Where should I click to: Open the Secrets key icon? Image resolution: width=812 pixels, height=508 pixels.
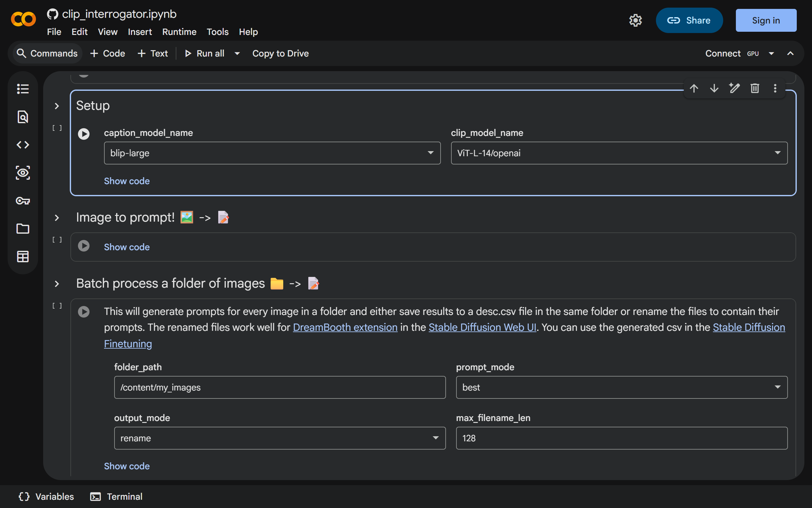tap(23, 201)
